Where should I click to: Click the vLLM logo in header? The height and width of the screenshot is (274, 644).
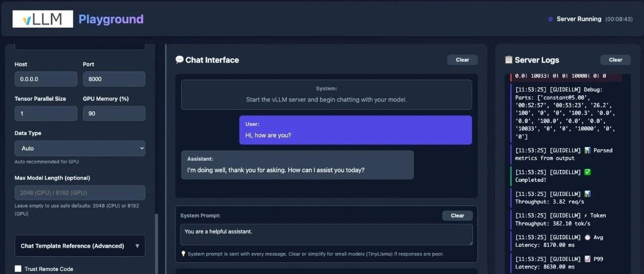pos(43,19)
